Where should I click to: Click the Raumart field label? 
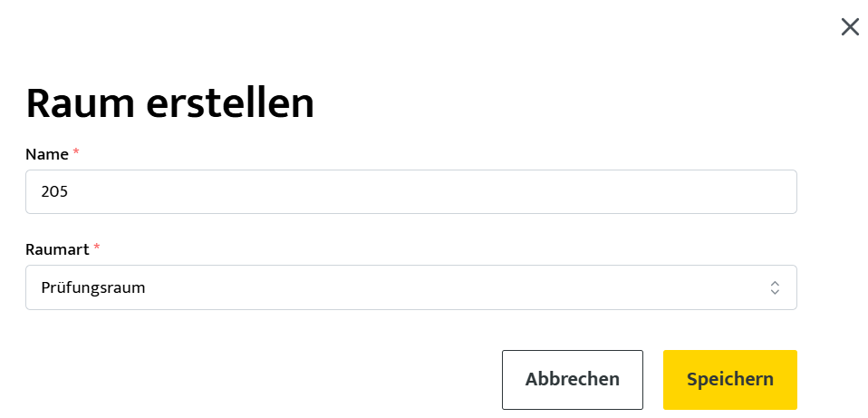coord(57,248)
